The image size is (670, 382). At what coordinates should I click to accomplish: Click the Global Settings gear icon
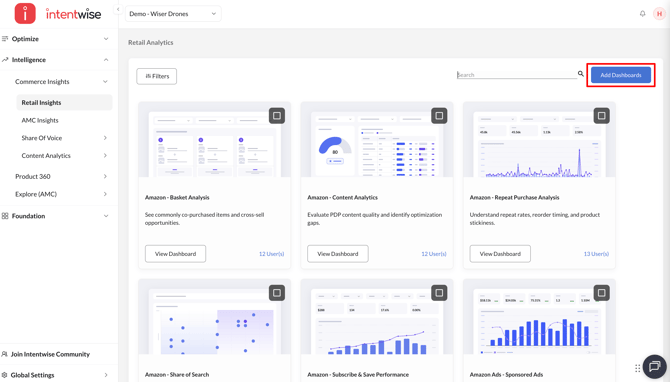point(5,375)
